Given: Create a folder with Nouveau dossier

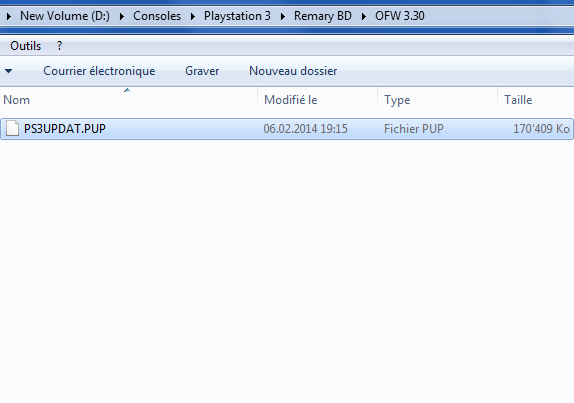Looking at the screenshot, I should point(293,71).
